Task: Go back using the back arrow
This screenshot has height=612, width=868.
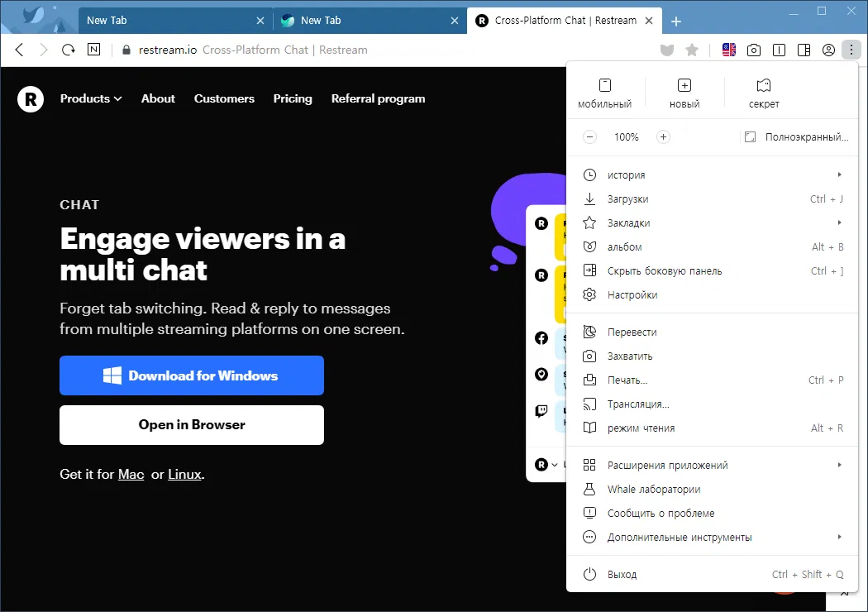Action: tap(19, 50)
